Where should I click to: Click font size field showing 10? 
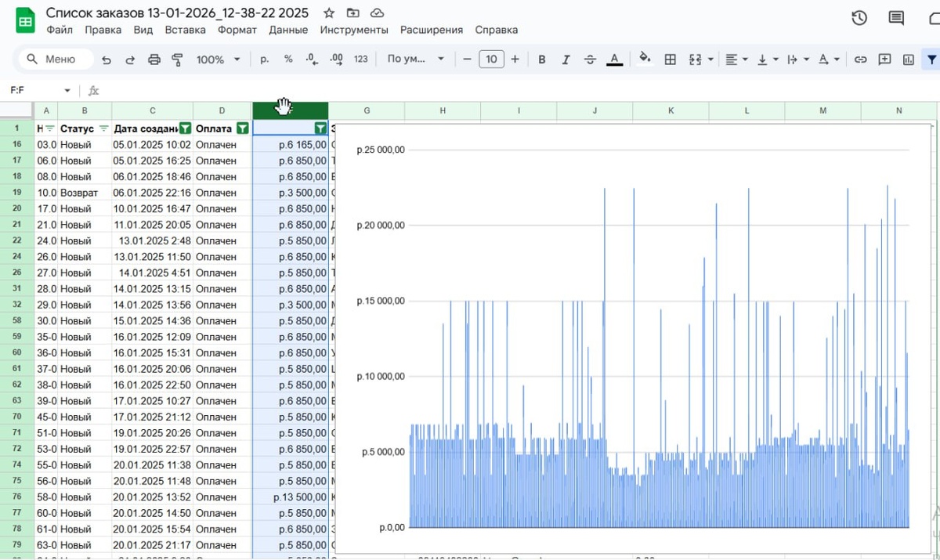click(x=491, y=60)
